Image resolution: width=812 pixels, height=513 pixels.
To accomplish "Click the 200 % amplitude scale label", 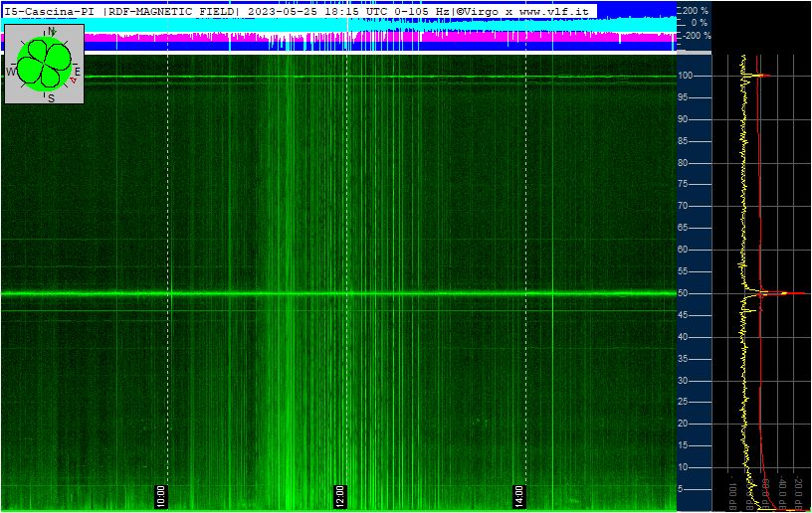I will (x=697, y=10).
